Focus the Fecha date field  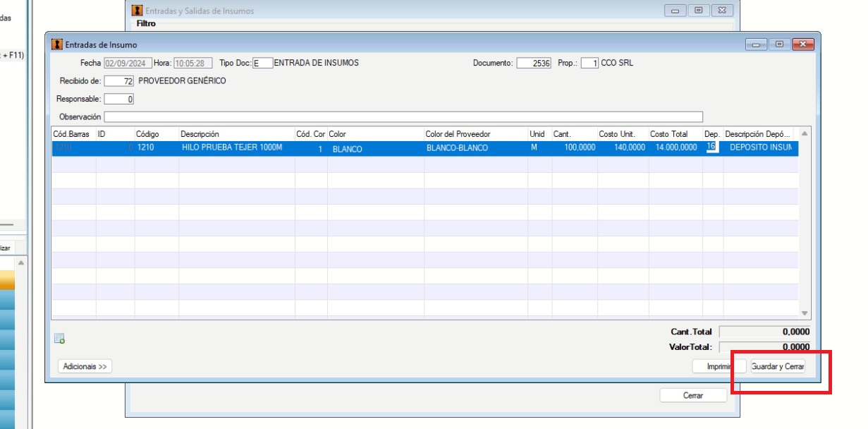pyautogui.click(x=128, y=64)
